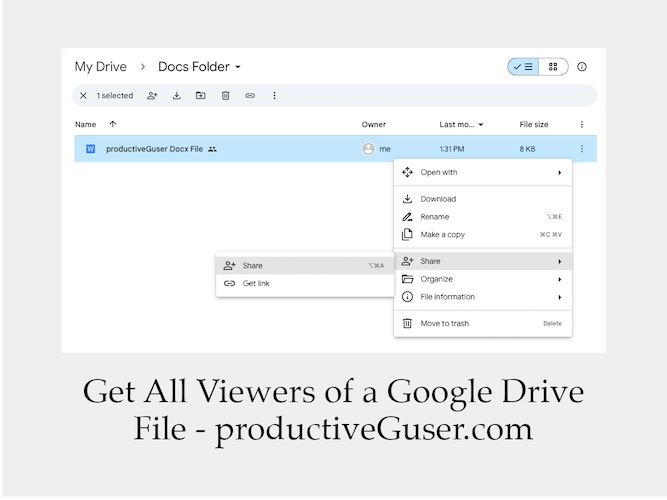The width and height of the screenshot is (667, 500).
Task: Open the view details info icon
Action: (581, 67)
